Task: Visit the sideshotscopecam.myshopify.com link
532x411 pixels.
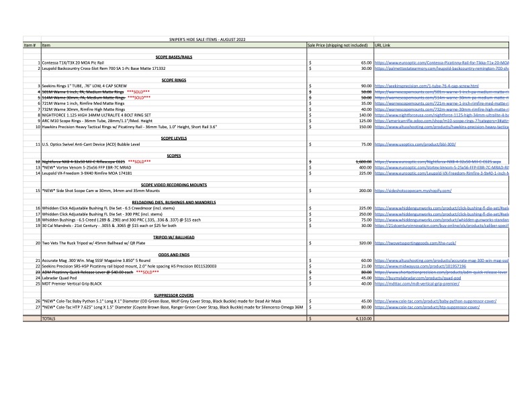Action: [x=413, y=191]
